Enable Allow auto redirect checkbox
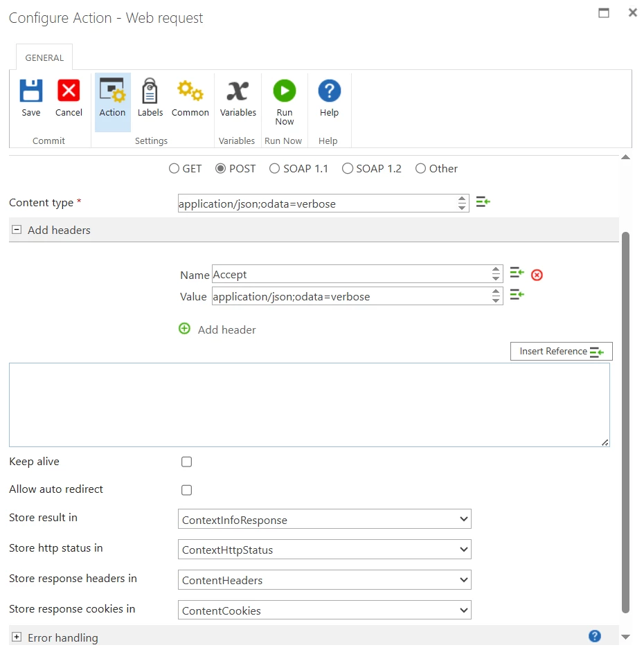644x652 pixels. coord(186,490)
